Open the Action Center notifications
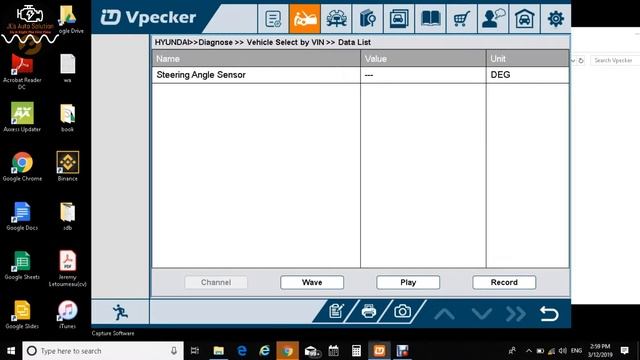This screenshot has height=360, width=640. (624, 351)
